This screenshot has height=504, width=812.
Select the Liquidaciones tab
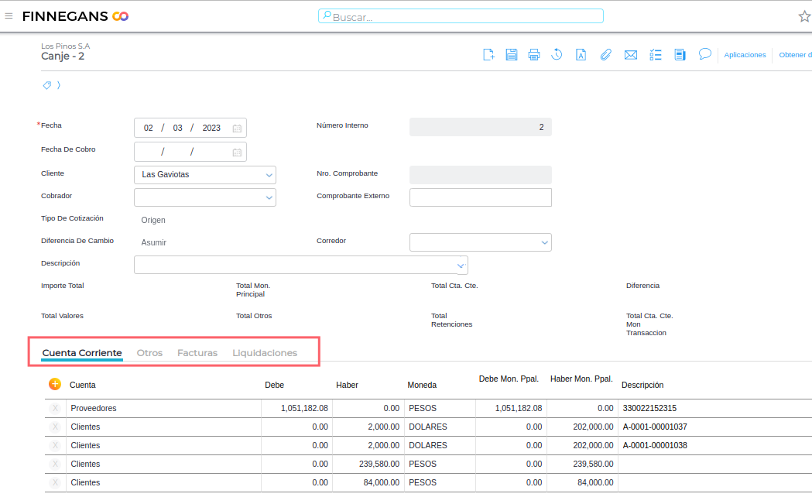265,353
